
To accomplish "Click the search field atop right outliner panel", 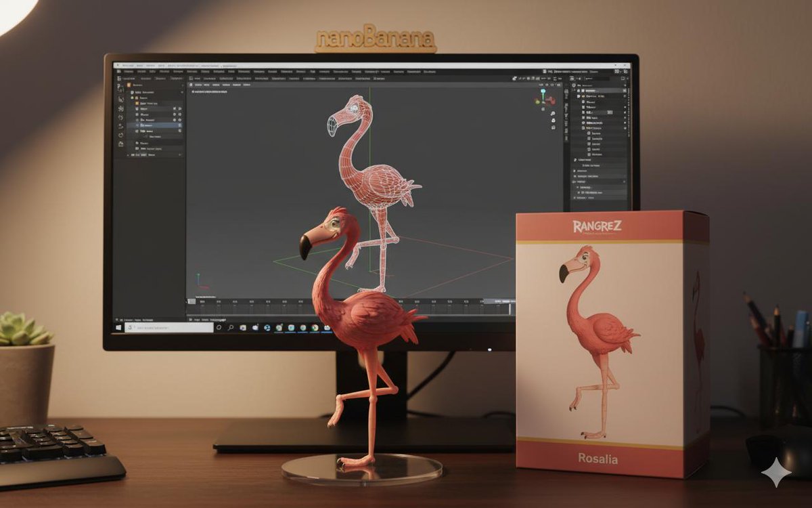I will click(x=597, y=79).
